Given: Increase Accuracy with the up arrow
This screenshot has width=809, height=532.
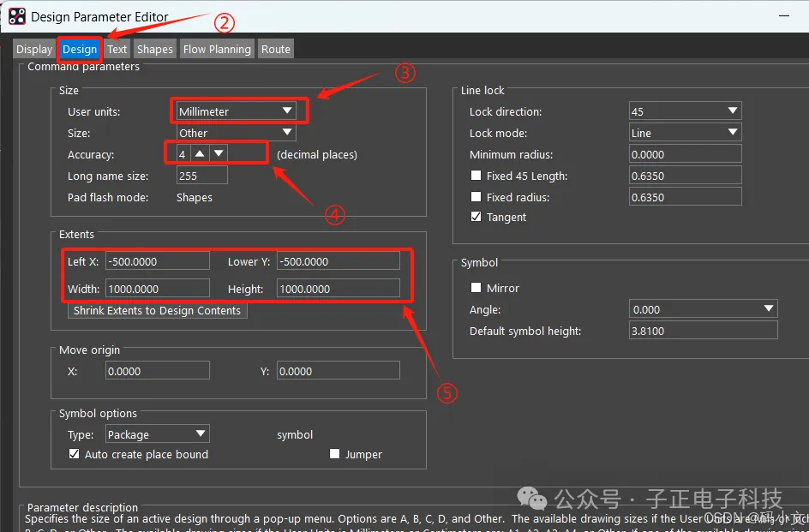Looking at the screenshot, I should point(200,153).
